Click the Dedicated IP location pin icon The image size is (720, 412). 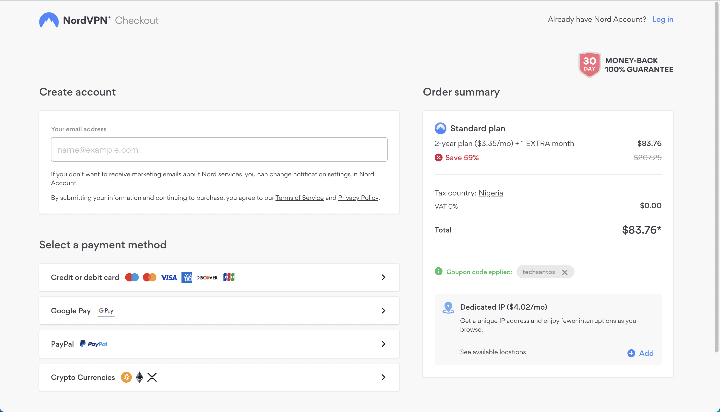click(448, 307)
